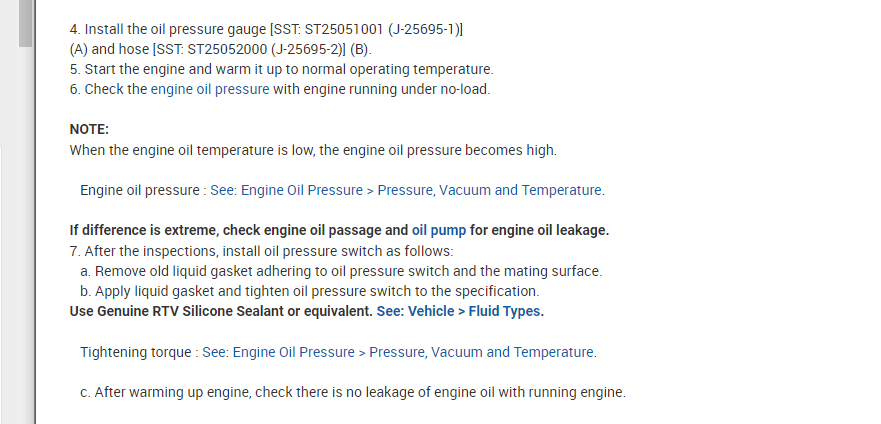This screenshot has width=881, height=424.
Task: Follow the link after "Engine oil pressure :"
Action: [406, 190]
